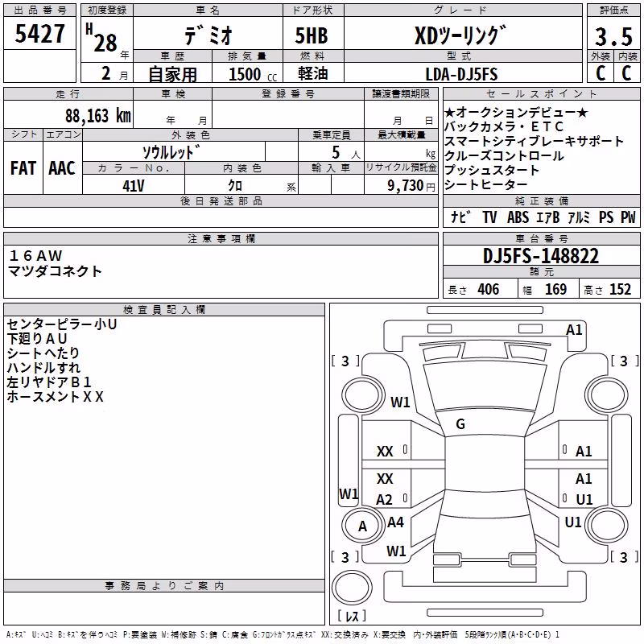This screenshot has height=644, width=644.
Task: Select the A4 mark on the diagram
Action: 395,522
